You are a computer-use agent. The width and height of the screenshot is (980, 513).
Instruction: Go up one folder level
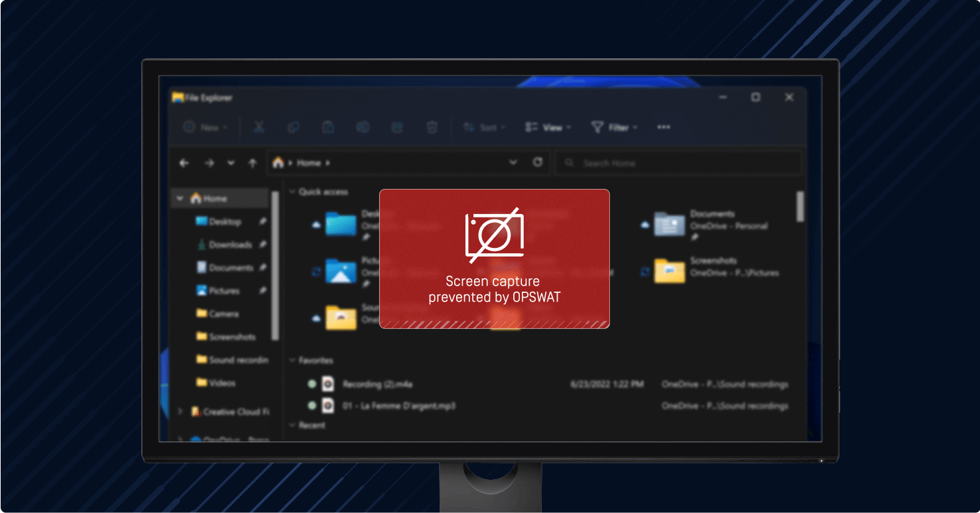(x=253, y=163)
